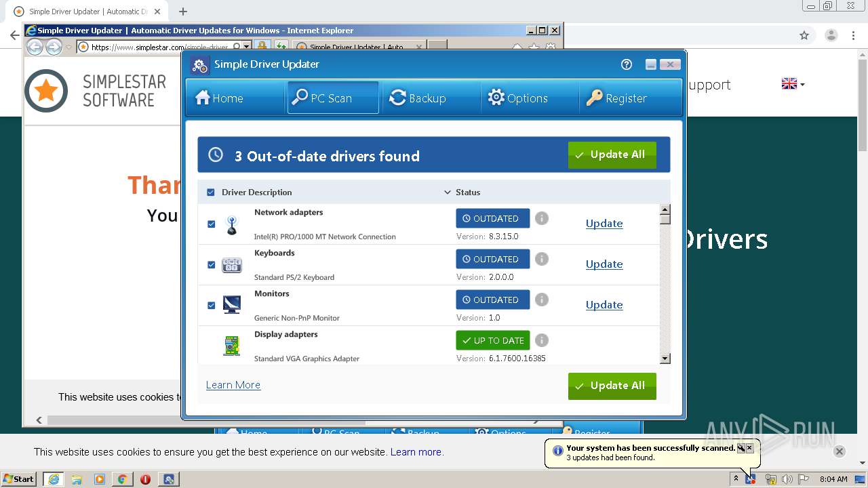Open the new tab plus in Chrome

182,12
